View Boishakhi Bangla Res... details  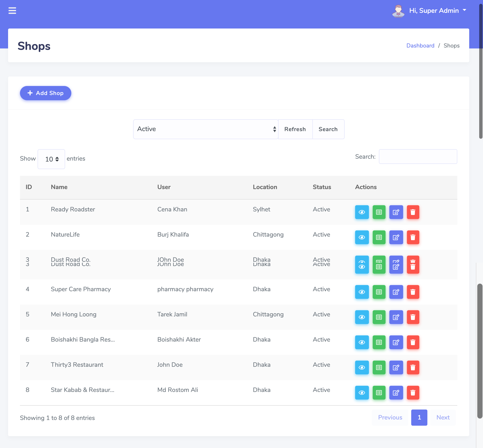click(x=362, y=342)
